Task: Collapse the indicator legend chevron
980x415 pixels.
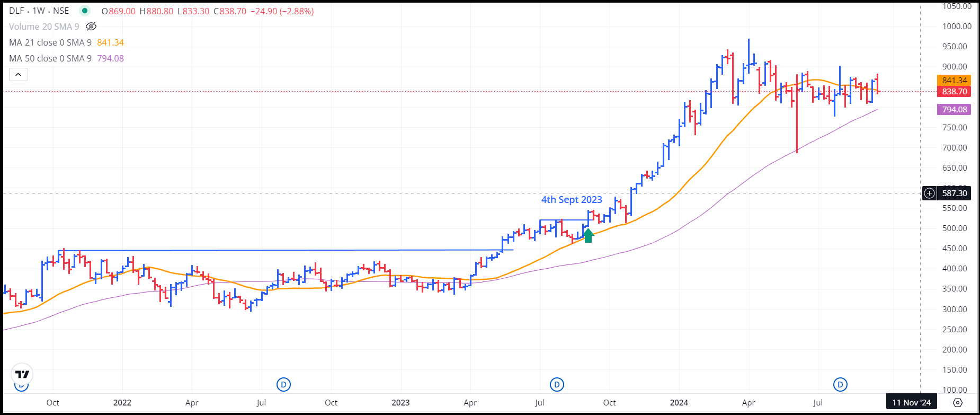Action: [18, 75]
